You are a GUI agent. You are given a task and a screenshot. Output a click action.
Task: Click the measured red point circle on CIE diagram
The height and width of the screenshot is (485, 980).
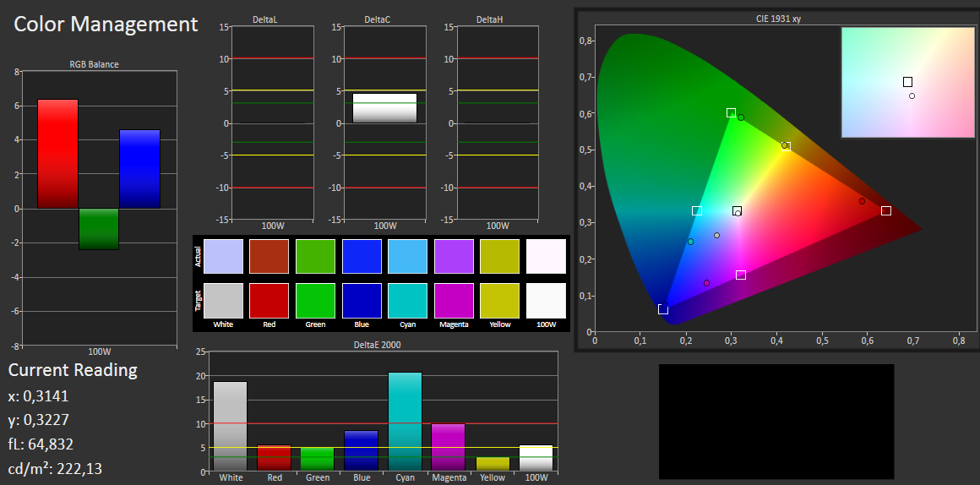coord(862,201)
